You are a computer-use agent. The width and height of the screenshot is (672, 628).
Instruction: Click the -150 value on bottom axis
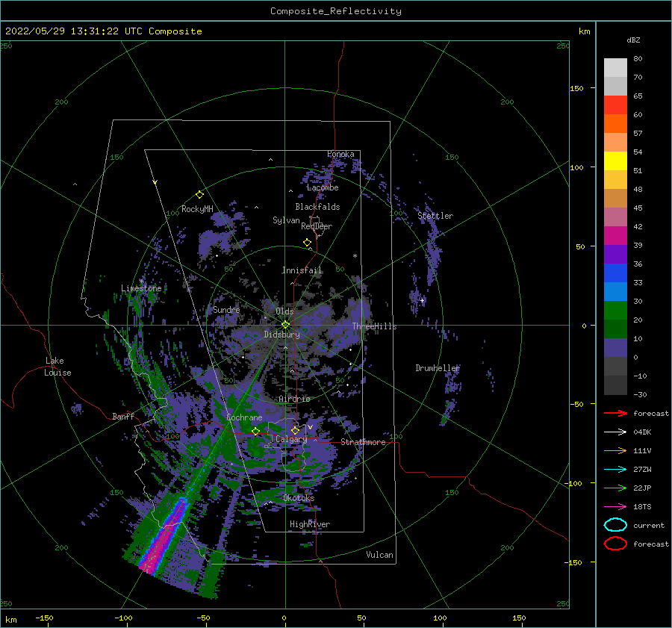(44, 618)
